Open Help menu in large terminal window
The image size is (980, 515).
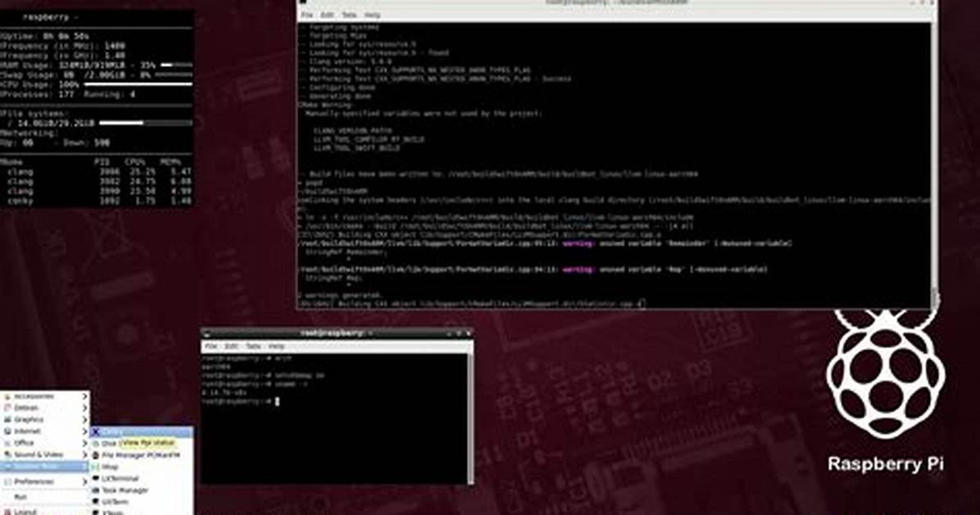(372, 15)
